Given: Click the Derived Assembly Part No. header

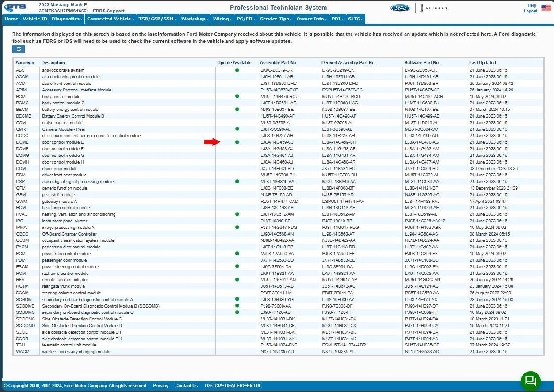Looking at the screenshot, I should pyautogui.click(x=348, y=63).
